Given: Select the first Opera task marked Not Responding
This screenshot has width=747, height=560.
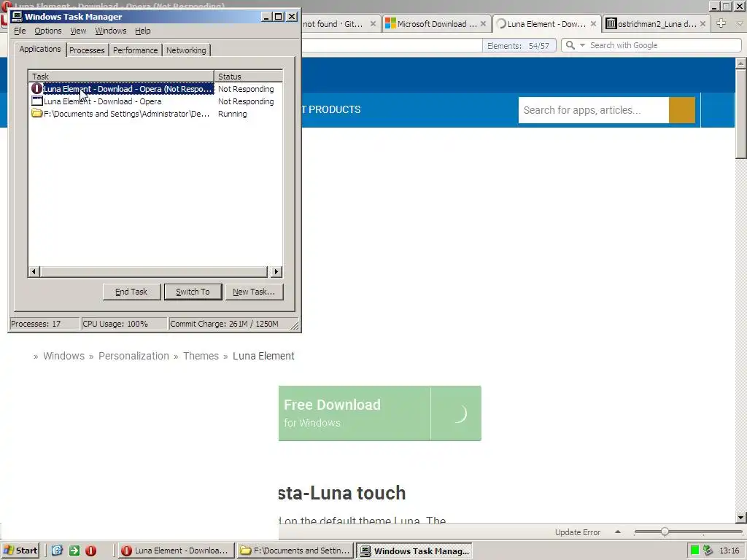Looking at the screenshot, I should 155,89.
